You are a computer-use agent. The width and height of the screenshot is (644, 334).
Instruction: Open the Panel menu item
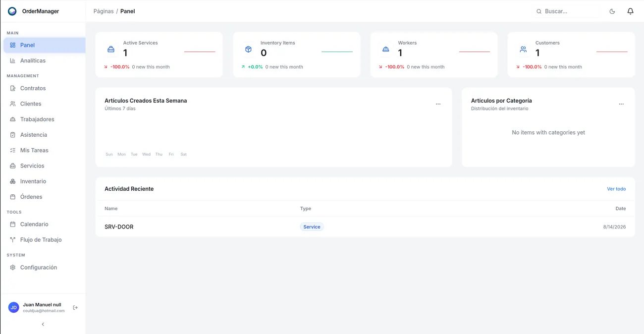click(45, 45)
